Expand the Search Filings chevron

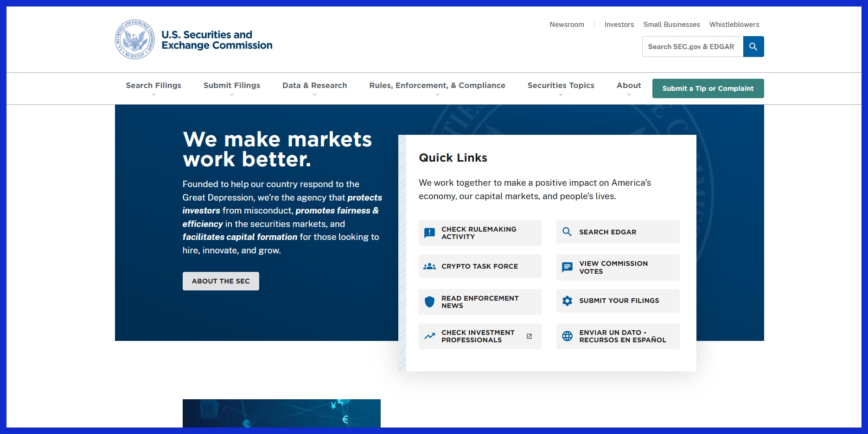click(153, 94)
